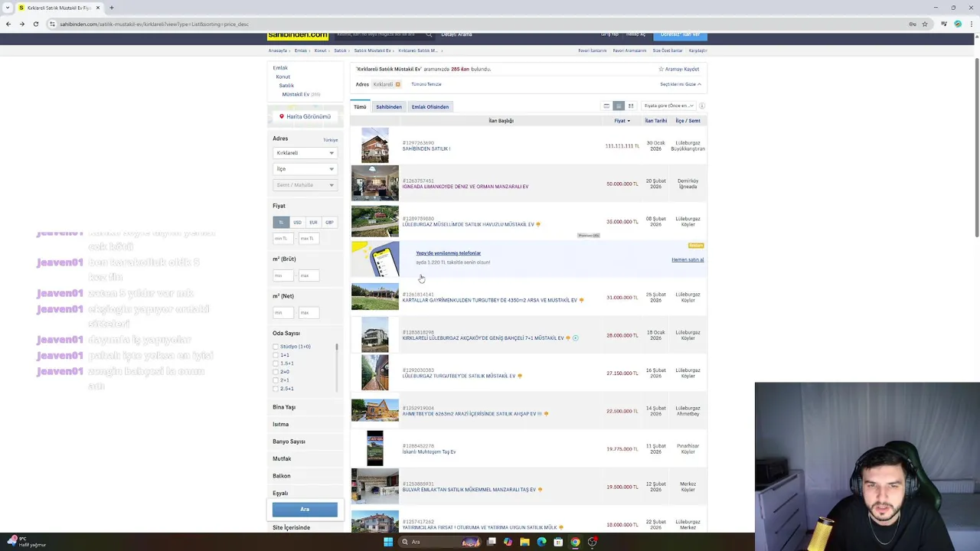The image size is (980, 551).
Task: Click the sahibinden.com logo
Action: 298,35
